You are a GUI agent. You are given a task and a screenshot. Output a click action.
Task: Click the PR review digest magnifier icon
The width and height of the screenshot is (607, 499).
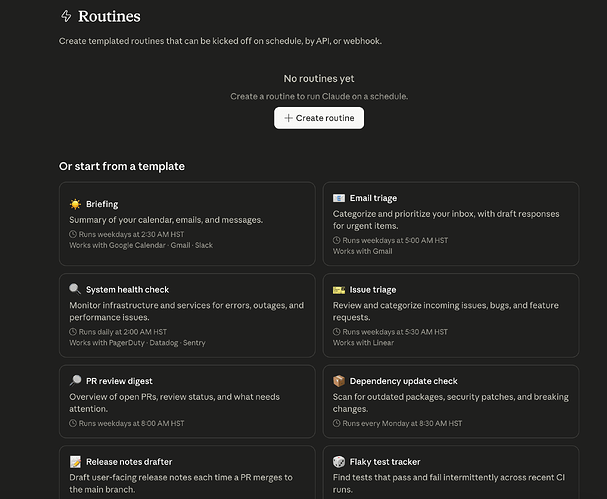coord(75,381)
